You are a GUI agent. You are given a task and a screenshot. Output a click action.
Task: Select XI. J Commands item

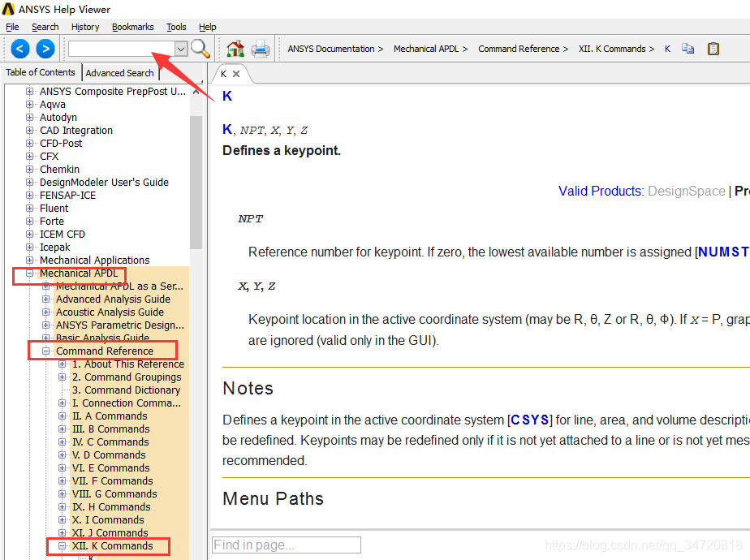(110, 532)
